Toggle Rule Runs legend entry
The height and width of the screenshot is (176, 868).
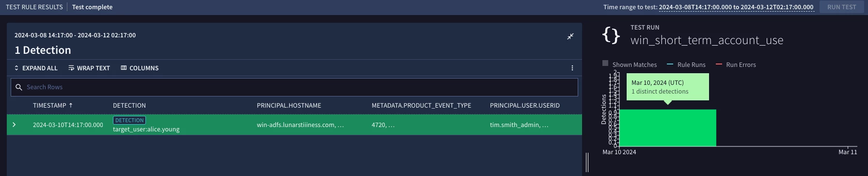[x=686, y=64]
